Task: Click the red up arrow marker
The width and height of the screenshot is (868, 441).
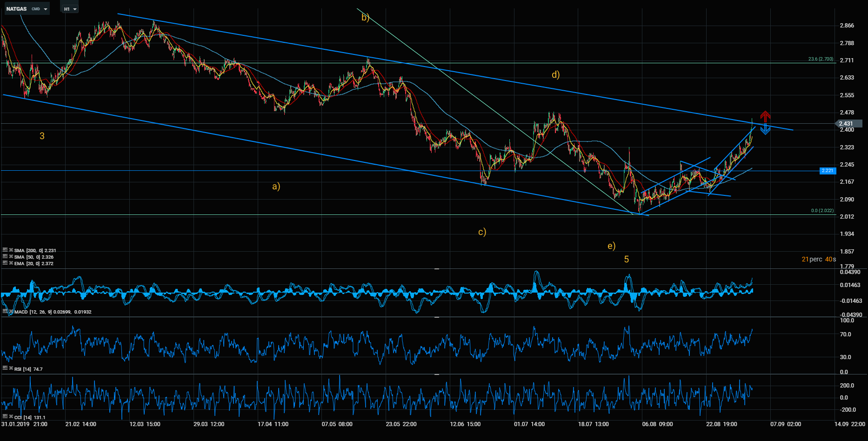Action: point(765,116)
